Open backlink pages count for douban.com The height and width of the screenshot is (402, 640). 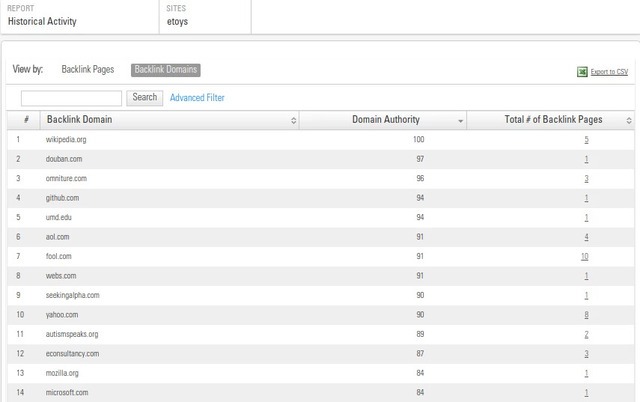586,159
